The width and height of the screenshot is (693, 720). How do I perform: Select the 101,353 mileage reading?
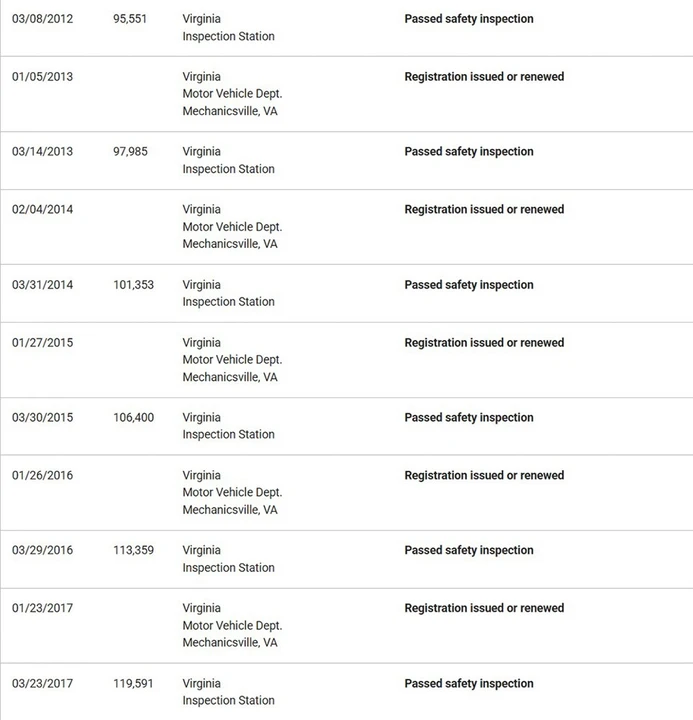click(134, 285)
